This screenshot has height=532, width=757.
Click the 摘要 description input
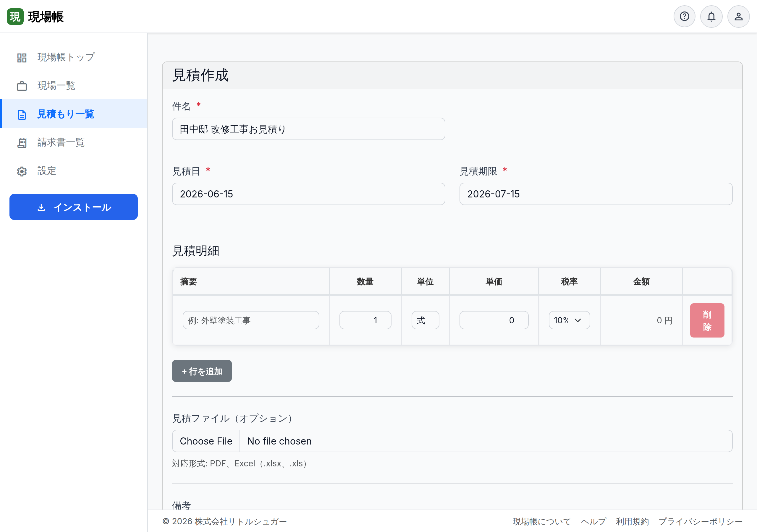pyautogui.click(x=251, y=320)
